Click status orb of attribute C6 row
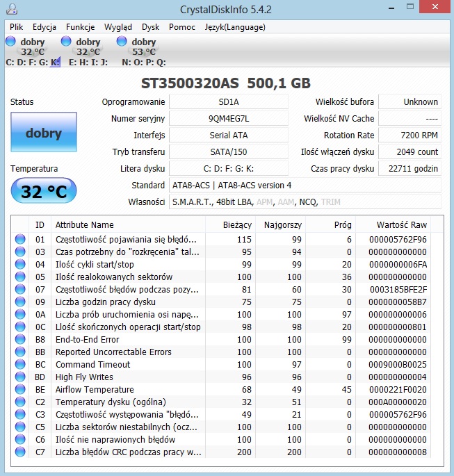Screen dimensions: 454x476 20,439
